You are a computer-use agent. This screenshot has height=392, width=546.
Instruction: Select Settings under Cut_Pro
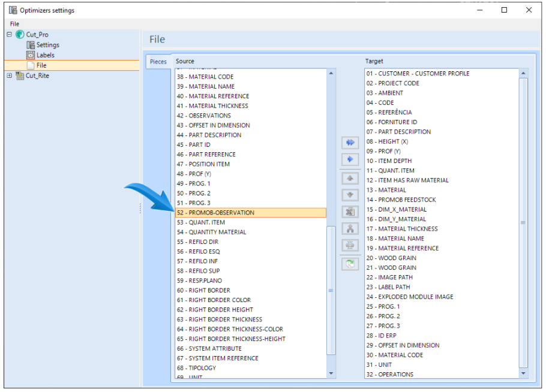[48, 45]
